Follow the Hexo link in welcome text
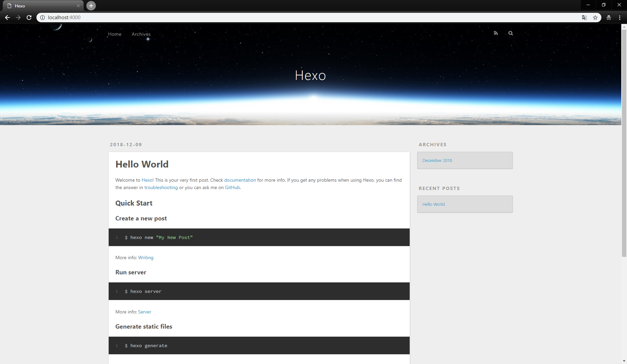The image size is (627, 364). 147,180
